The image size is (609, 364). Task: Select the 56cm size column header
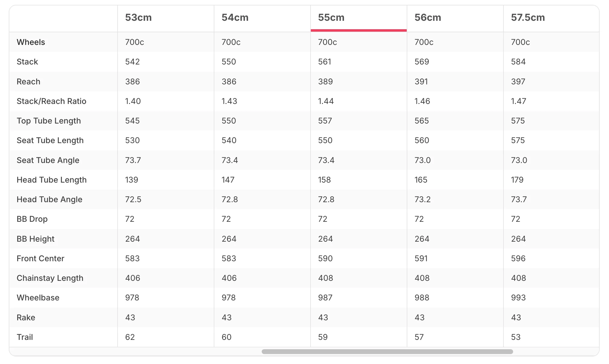point(428,17)
